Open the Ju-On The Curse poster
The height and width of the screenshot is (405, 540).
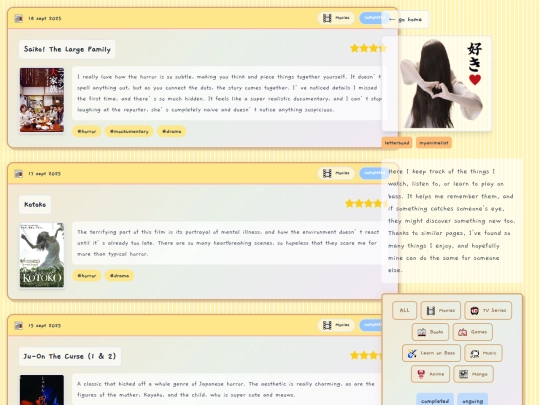pyautogui.click(x=42, y=390)
